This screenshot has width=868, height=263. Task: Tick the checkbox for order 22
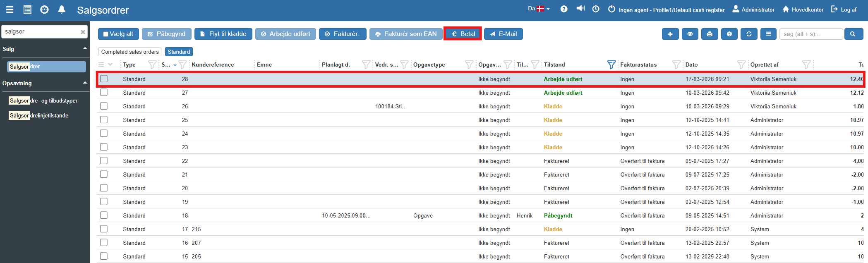pos(104,160)
